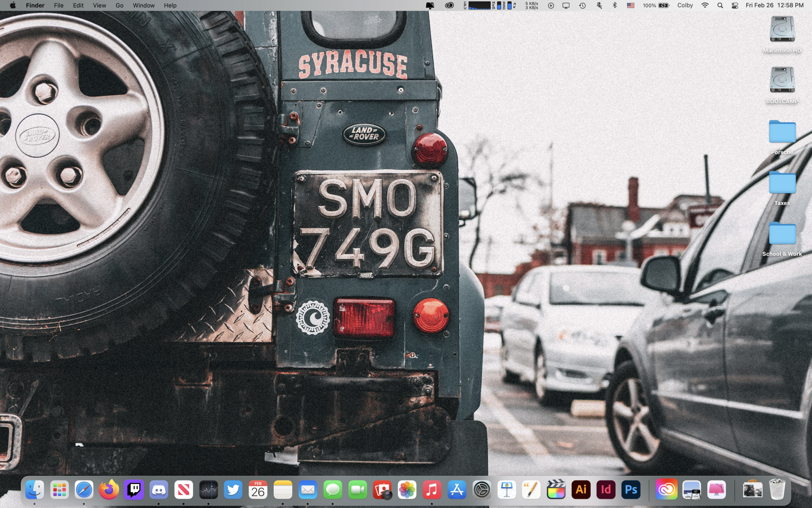Open the Stocks app in Dock
Viewport: 812px width, 508px height.
click(x=208, y=490)
